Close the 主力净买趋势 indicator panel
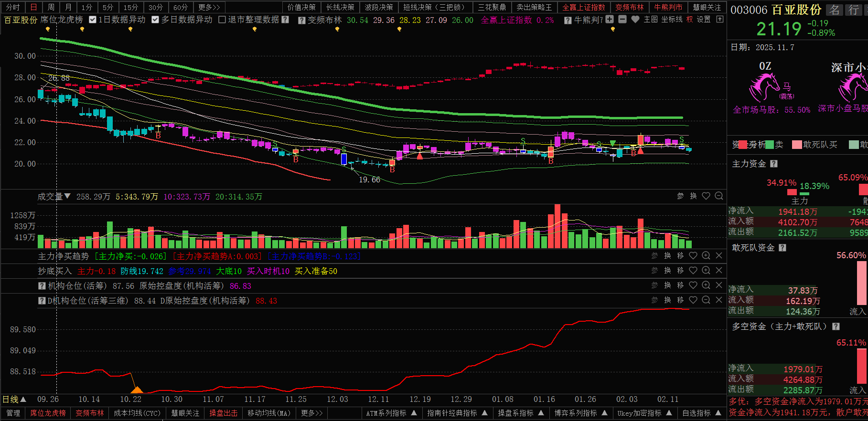Viewport: 868px width, 421px height. click(719, 256)
